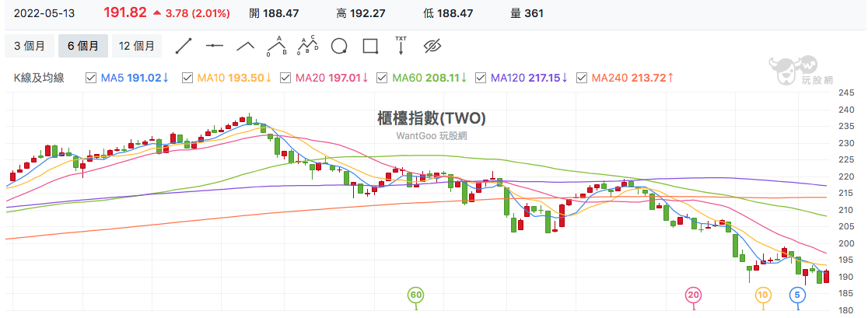Screen dimensions: 868x318
Task: Click the closing price 191.82
Action: point(125,13)
